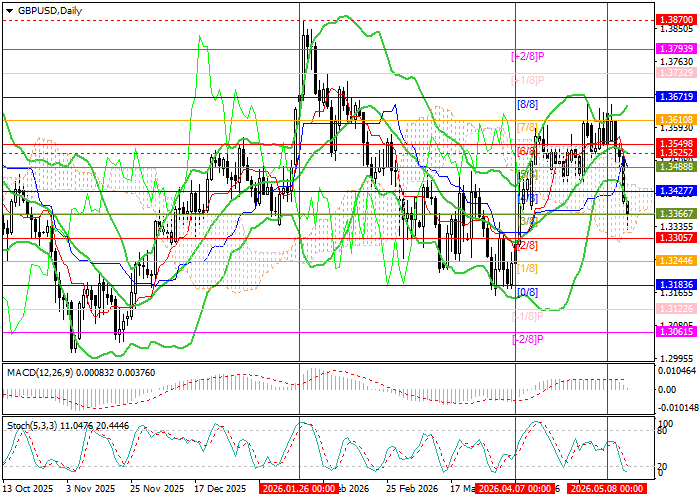Click the [8/8] Murrey level label
Viewport: 700px width, 500px height.
527,104
